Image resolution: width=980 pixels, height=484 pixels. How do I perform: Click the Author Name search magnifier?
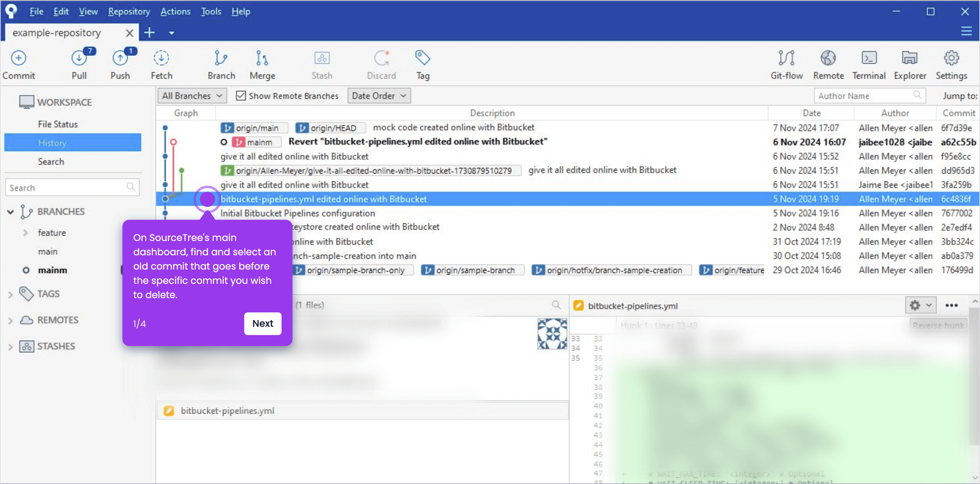[917, 95]
